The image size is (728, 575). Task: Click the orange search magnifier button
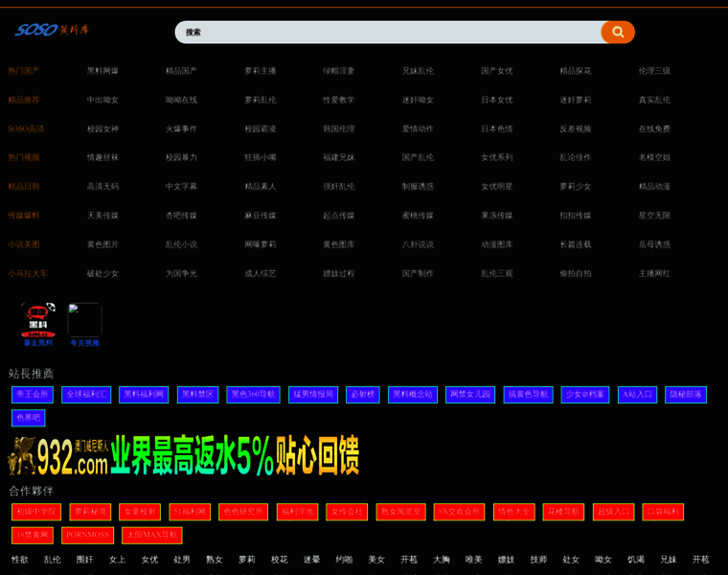(x=618, y=33)
